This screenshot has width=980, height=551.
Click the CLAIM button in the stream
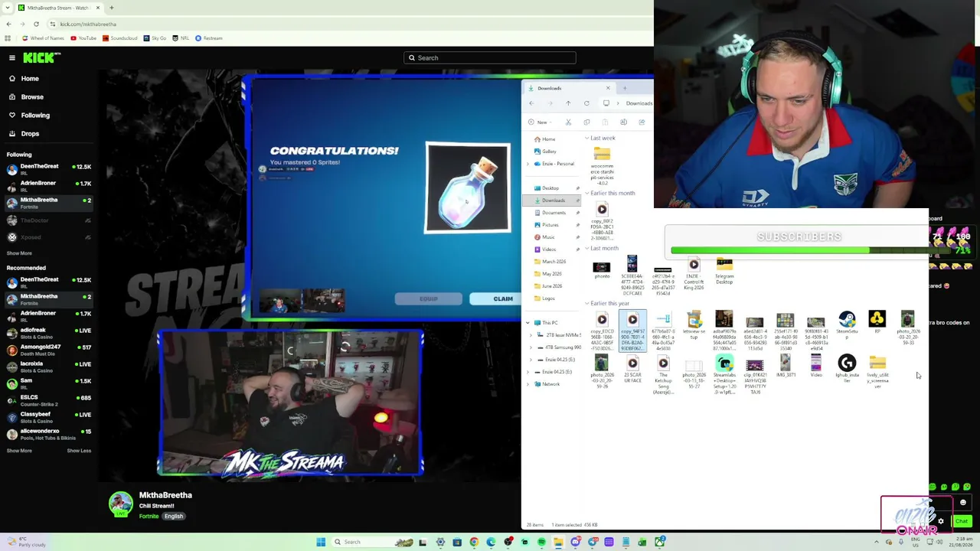click(503, 298)
